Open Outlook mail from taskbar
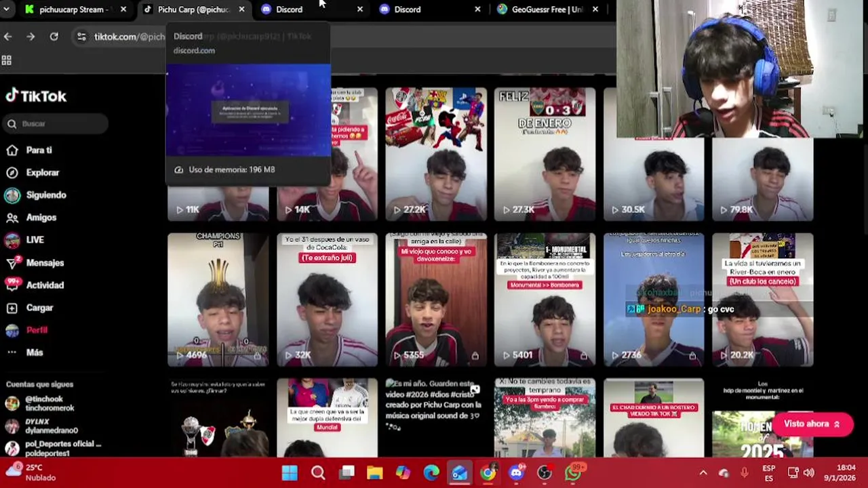Viewport: 868px width, 488px height. (x=460, y=473)
